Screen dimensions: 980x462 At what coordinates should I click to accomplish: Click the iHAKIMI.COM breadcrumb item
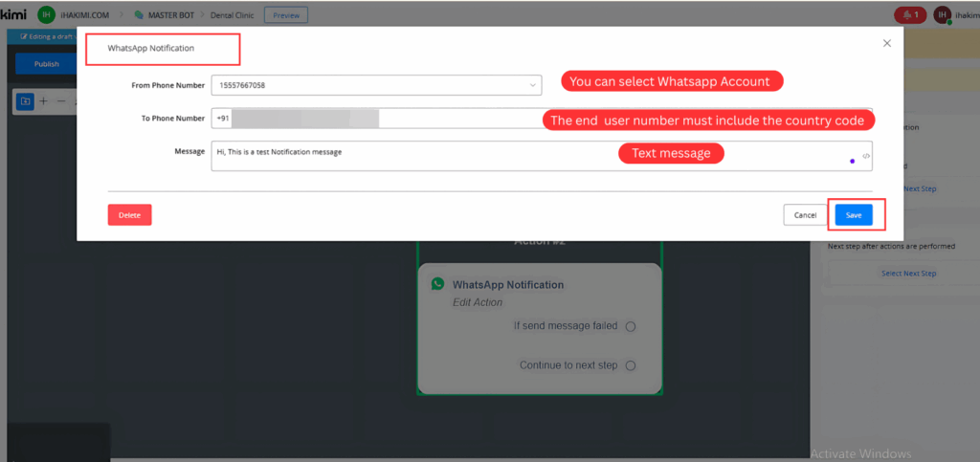point(86,15)
